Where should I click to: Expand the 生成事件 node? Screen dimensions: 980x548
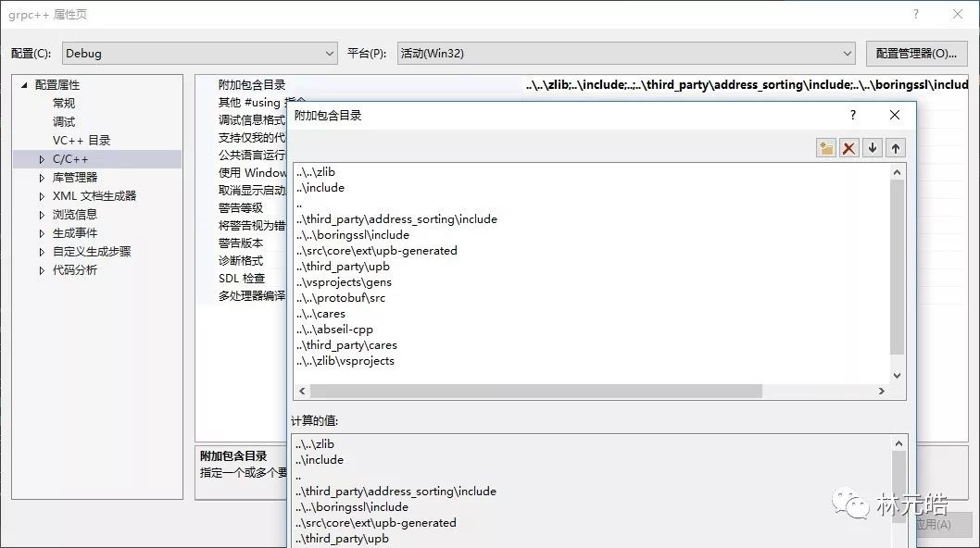40,232
